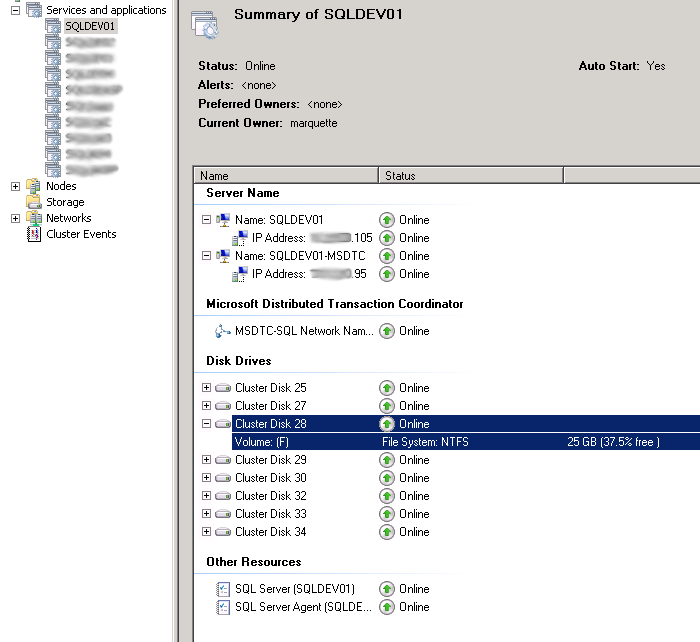Viewport: 700px width, 642px height.
Task: Open Networks in the tree
Action: point(69,218)
